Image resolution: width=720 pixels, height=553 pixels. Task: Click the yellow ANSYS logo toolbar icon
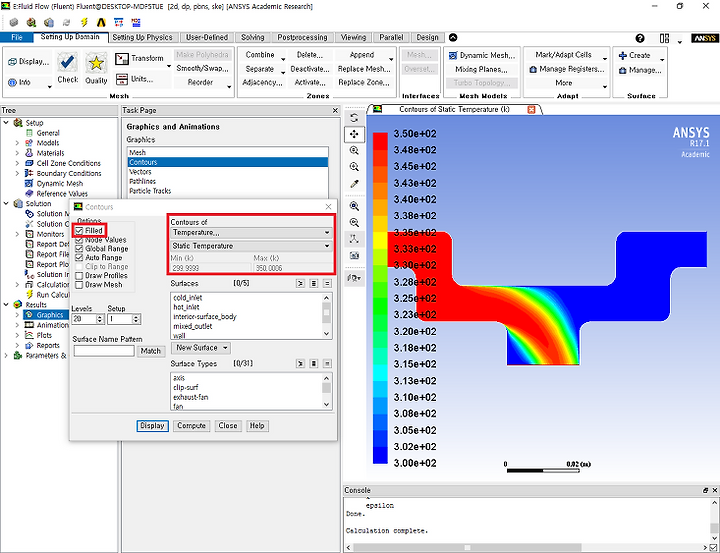point(101,22)
